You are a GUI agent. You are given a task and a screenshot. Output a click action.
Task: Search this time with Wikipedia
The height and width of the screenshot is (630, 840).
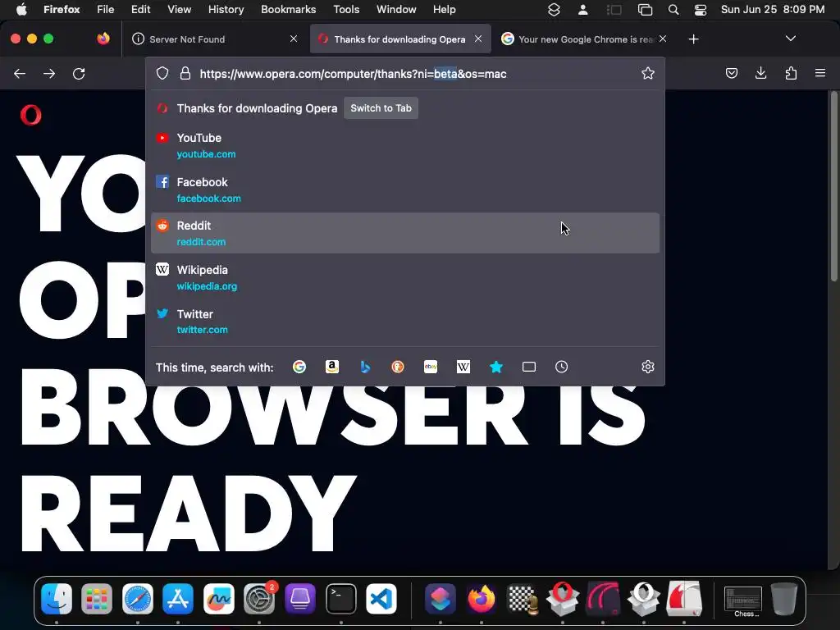[463, 367]
